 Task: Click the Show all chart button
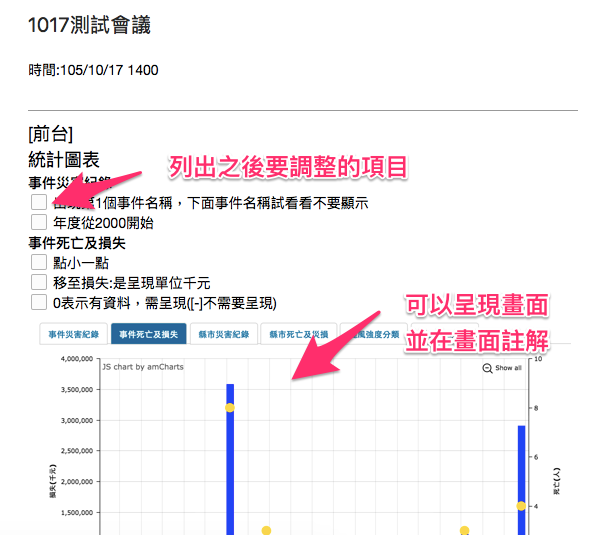pos(502,368)
